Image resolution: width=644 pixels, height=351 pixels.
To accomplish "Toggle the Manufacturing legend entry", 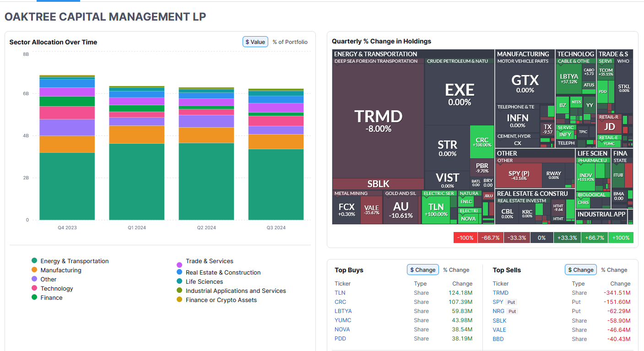I will (x=56, y=270).
